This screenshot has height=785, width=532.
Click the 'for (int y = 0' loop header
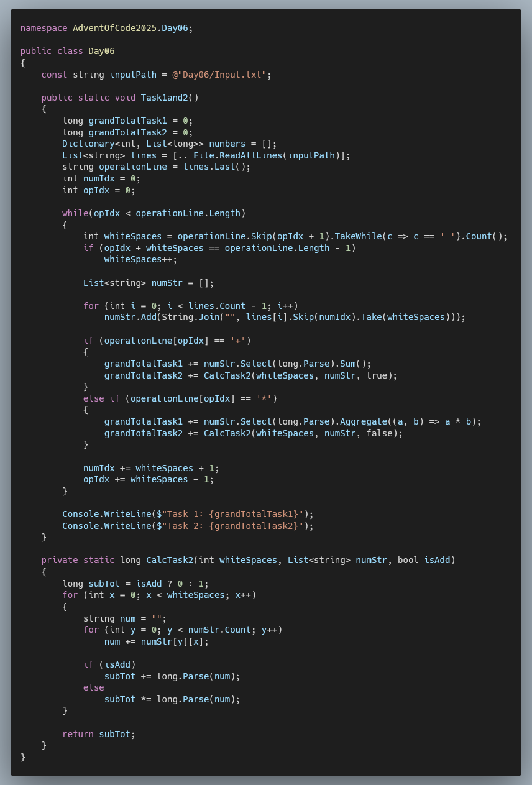pos(183,630)
